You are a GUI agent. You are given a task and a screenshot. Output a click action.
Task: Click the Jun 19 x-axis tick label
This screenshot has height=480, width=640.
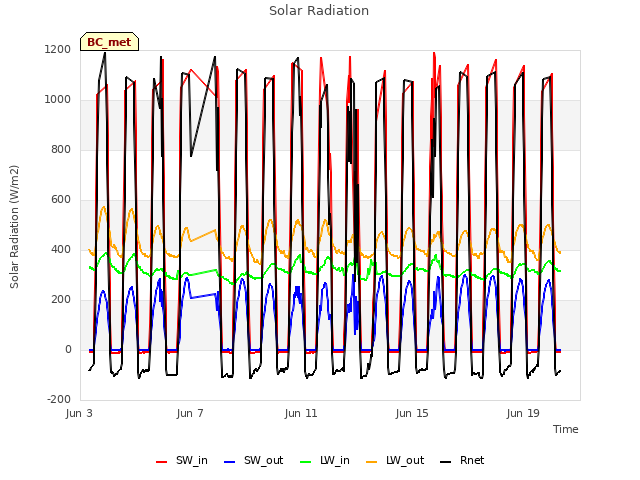pos(523,413)
